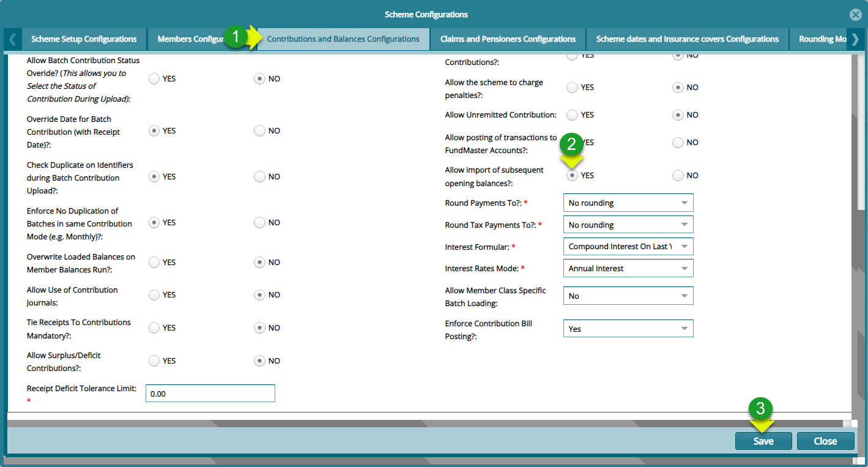The width and height of the screenshot is (868, 467).
Task: Click the right chevron to reveal more tabs
Action: pos(856,39)
